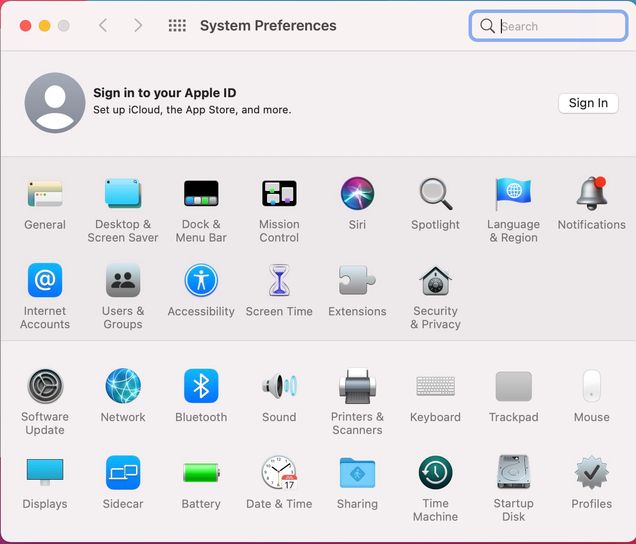Screen dimensions: 636x544
Task: Click the search magnifying glass icon
Action: point(487,26)
